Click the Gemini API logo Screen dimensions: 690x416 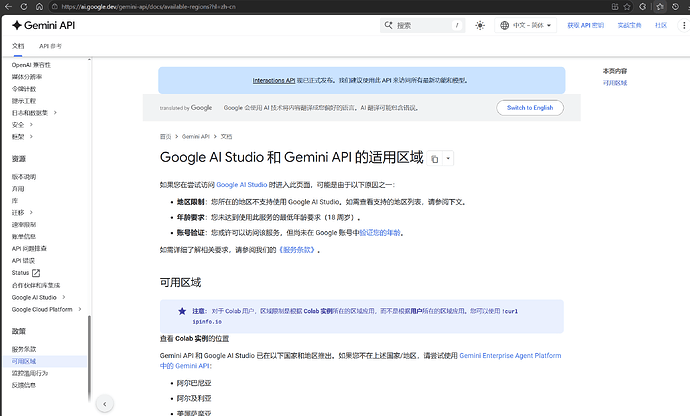(44, 26)
